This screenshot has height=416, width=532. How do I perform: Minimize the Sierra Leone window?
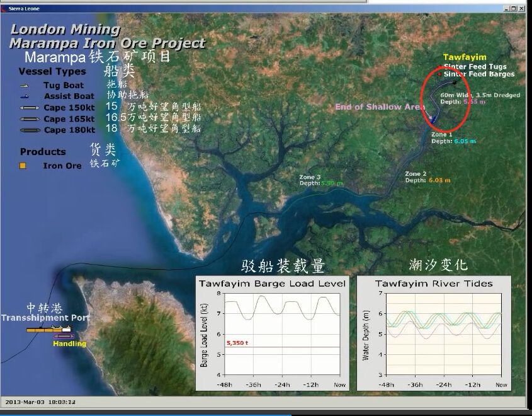[506, 9]
